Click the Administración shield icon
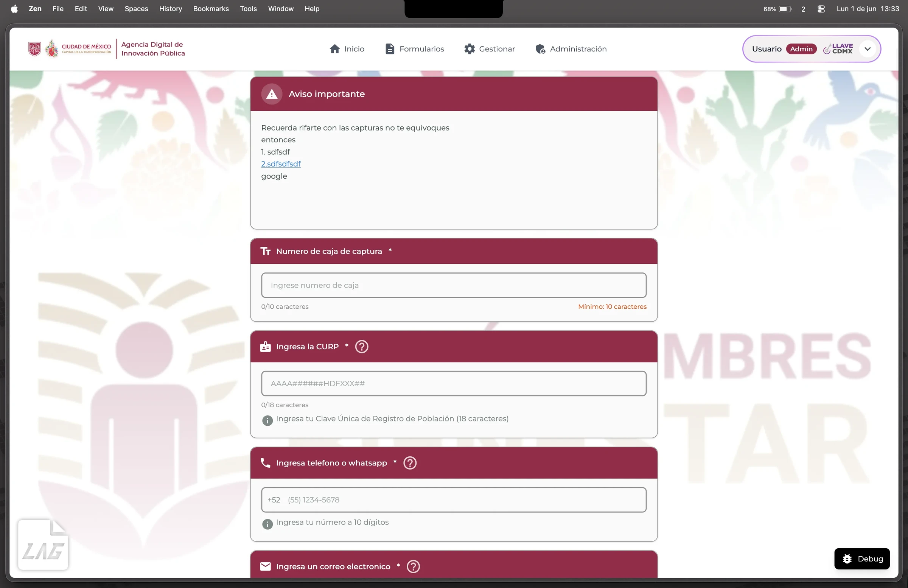This screenshot has height=588, width=908. (x=540, y=49)
